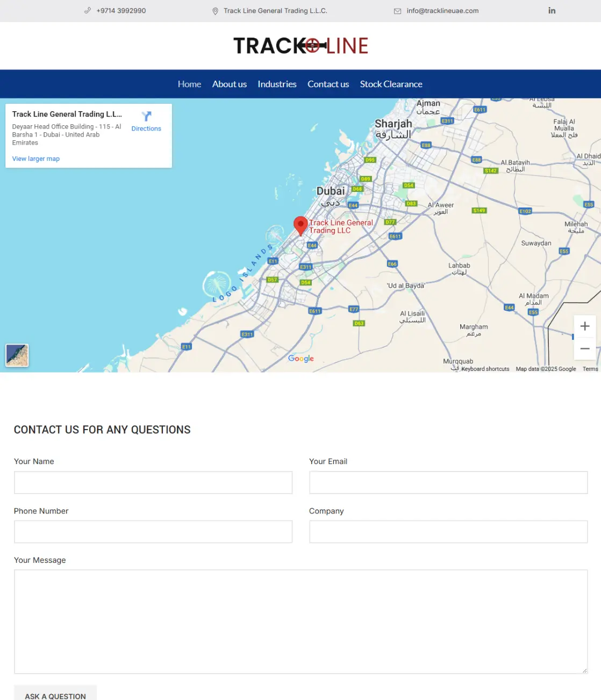This screenshot has height=700, width=601.
Task: Click View larger map link
Action: [36, 159]
